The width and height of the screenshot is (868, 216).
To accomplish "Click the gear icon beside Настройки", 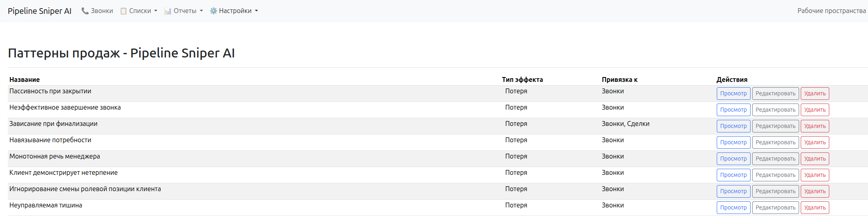I will pos(213,11).
